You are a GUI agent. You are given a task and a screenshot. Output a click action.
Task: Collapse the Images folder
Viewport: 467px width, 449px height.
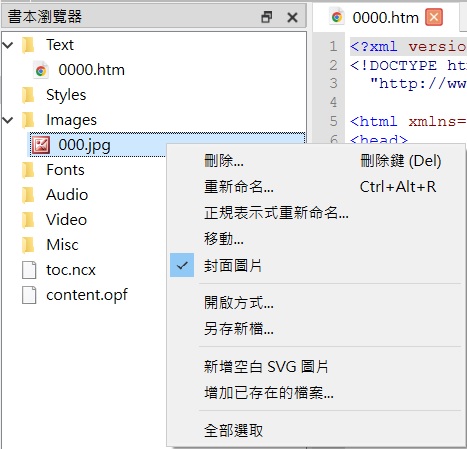[8, 120]
